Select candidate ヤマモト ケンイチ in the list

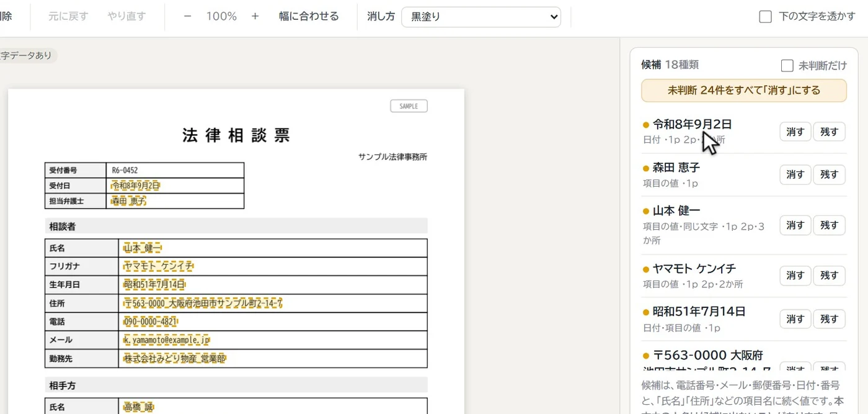point(694,269)
